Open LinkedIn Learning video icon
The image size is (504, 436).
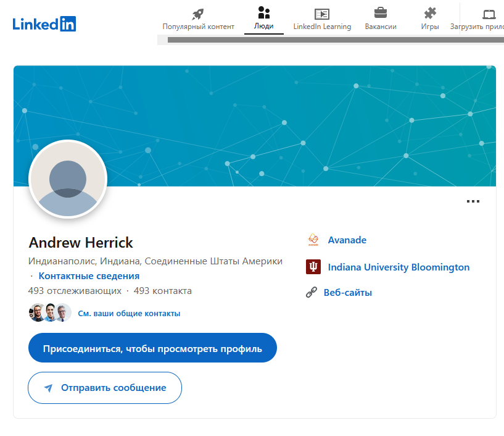(x=321, y=14)
